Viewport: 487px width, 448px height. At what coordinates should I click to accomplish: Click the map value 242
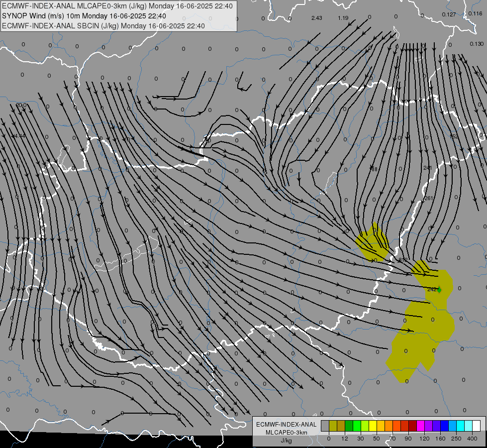tap(432, 289)
